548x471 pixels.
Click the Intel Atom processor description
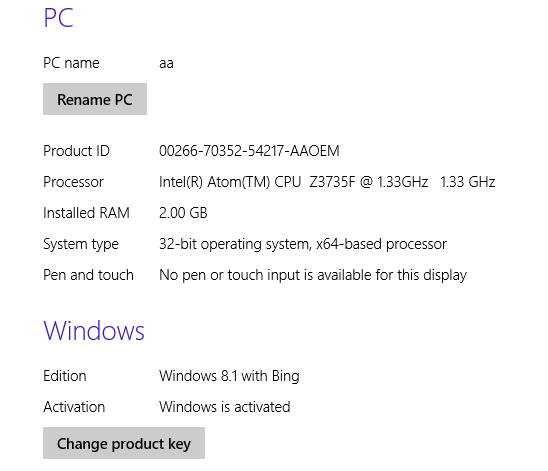click(327, 182)
